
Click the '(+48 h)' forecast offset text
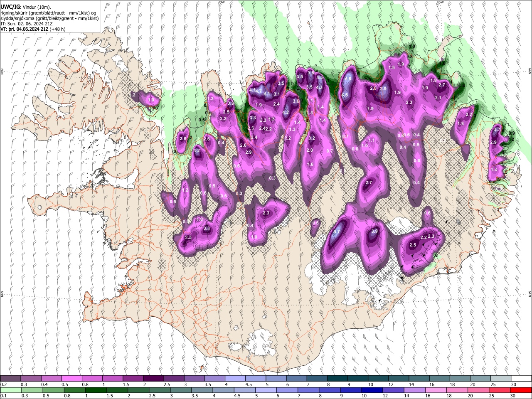[57, 29]
